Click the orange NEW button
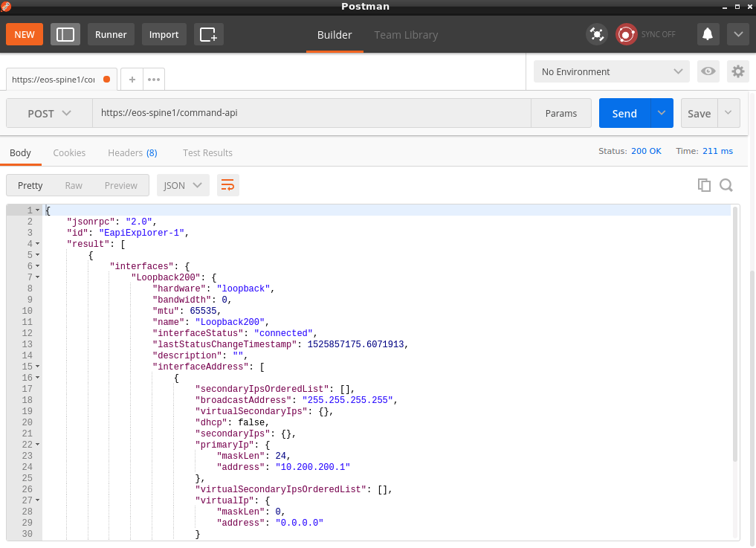Screen dimensions: 756x548 pyautogui.click(x=25, y=34)
